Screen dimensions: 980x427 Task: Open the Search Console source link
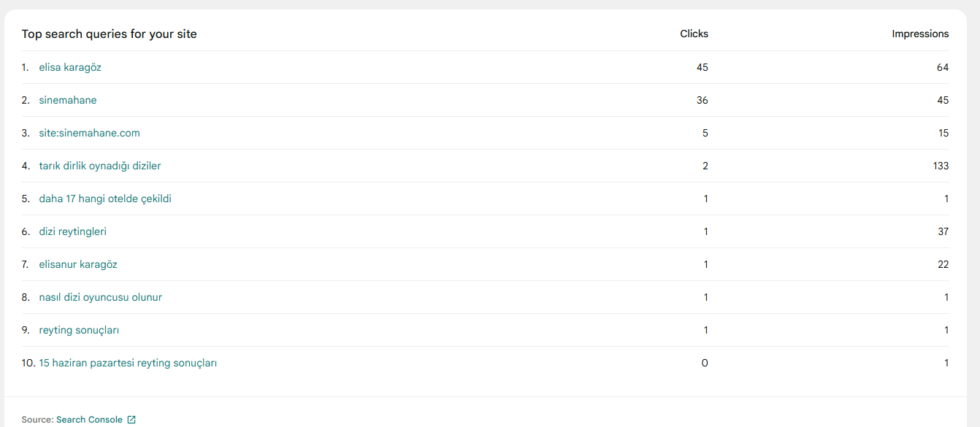pyautogui.click(x=89, y=420)
